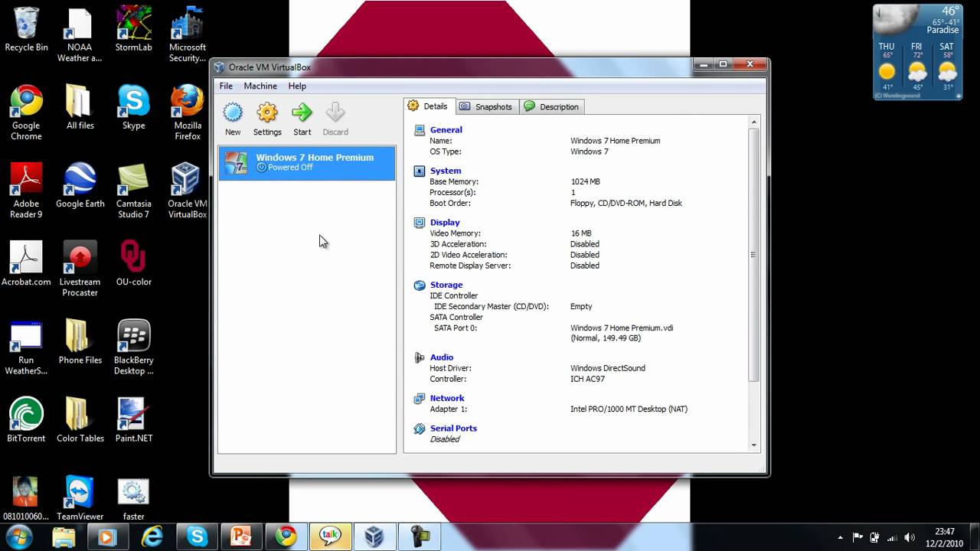Viewport: 980px width, 551px height.
Task: Select All files desktop folder
Action: (x=80, y=107)
